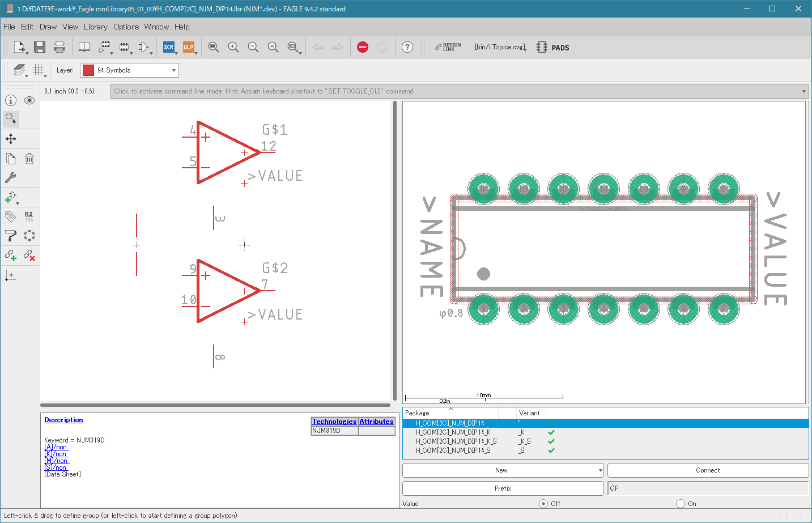Open the [A]/non link
This screenshot has height=523, width=812.
pyautogui.click(x=56, y=447)
